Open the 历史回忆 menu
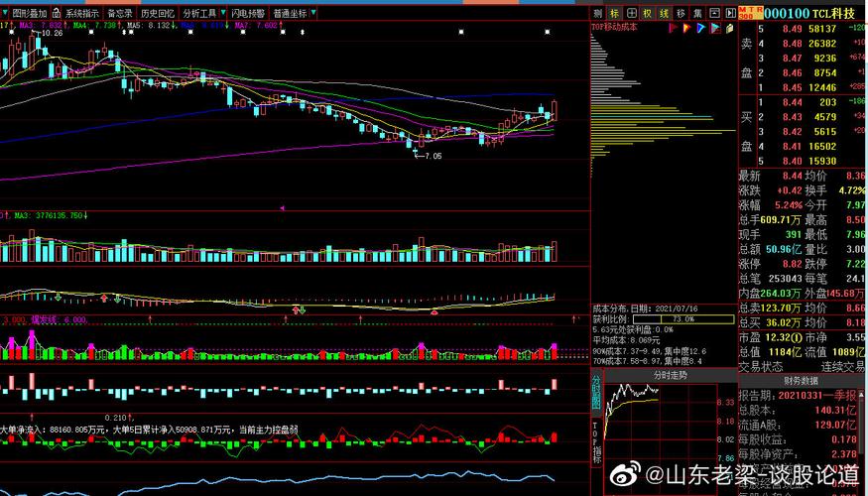Viewport: 868px width, 496px height. point(158,13)
